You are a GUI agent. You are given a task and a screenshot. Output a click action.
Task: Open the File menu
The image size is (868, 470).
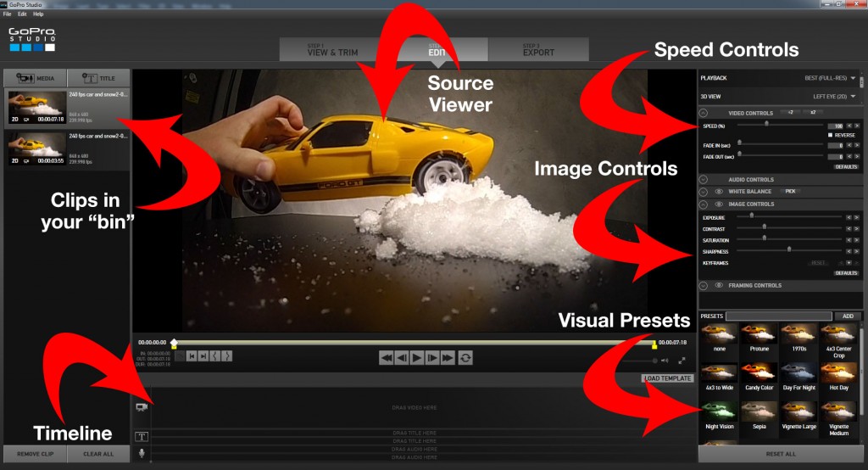(8, 14)
